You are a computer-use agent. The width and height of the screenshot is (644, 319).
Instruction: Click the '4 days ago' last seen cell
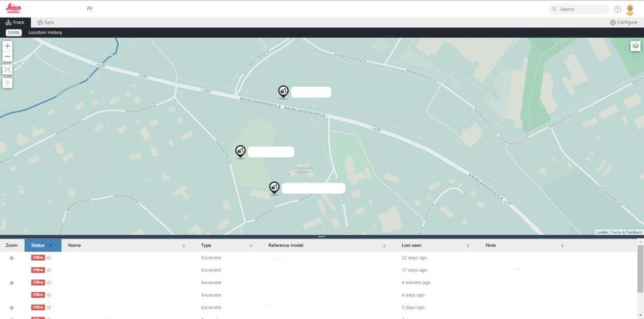coord(413,294)
